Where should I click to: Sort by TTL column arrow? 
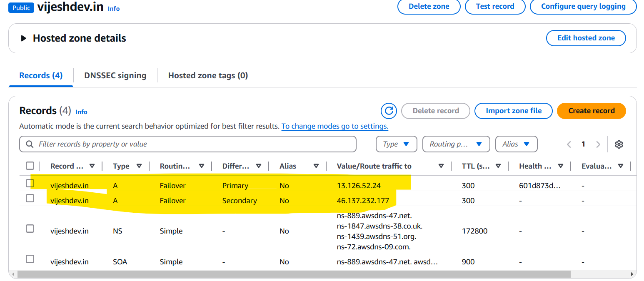coord(498,166)
